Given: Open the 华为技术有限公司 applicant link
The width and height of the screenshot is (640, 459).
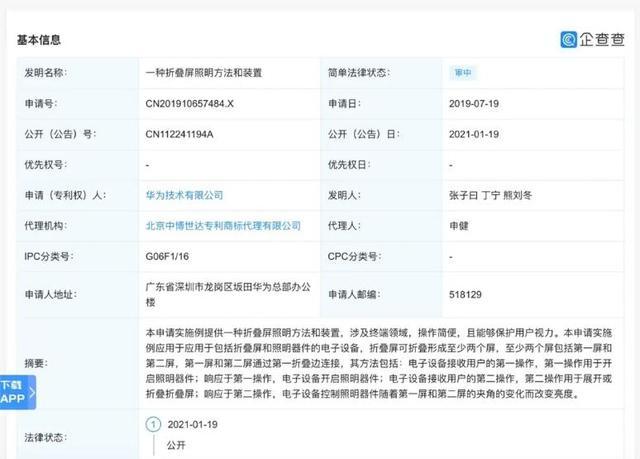Looking at the screenshot, I should pyautogui.click(x=184, y=195).
